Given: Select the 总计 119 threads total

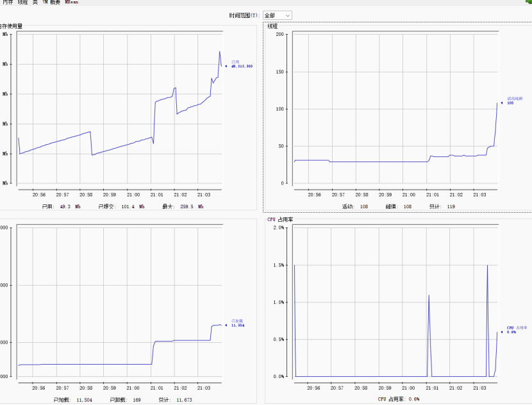Looking at the screenshot, I should 442,206.
